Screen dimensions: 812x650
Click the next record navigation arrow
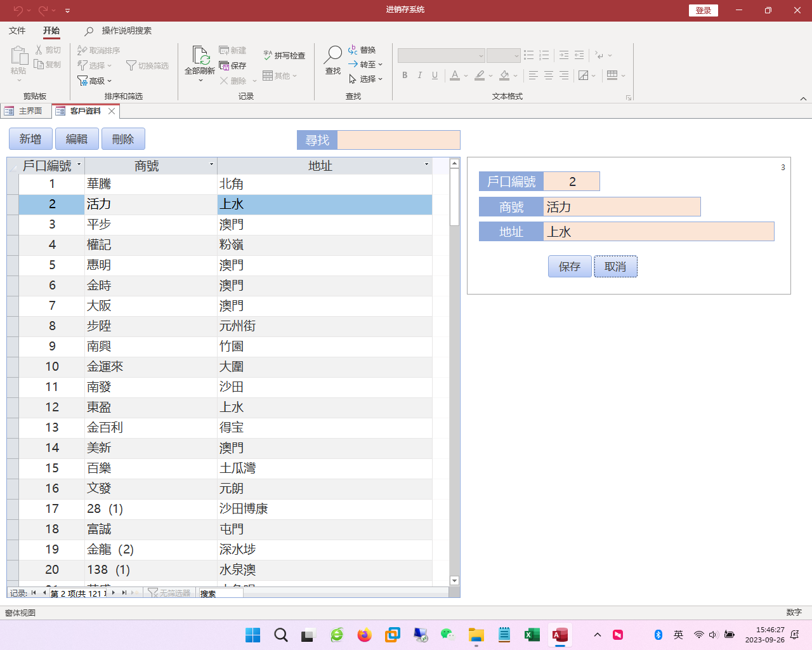point(114,593)
